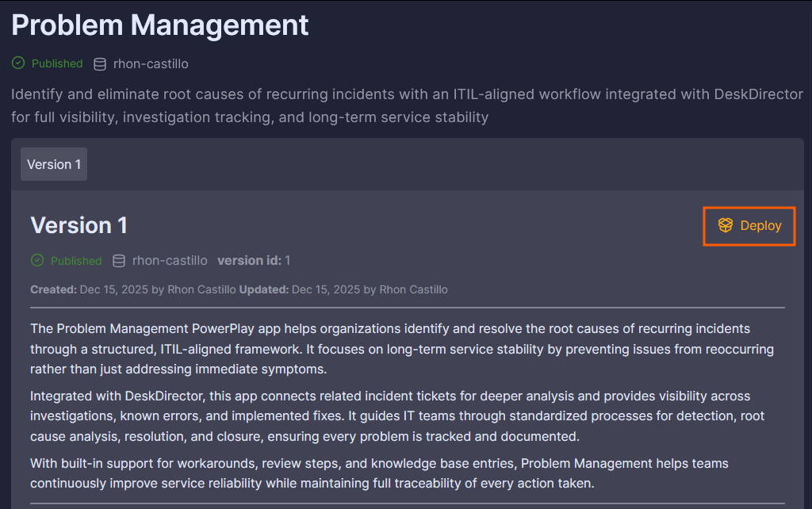Open rhon-castillo link in Version 1 panel
The image size is (812, 509).
point(170,261)
